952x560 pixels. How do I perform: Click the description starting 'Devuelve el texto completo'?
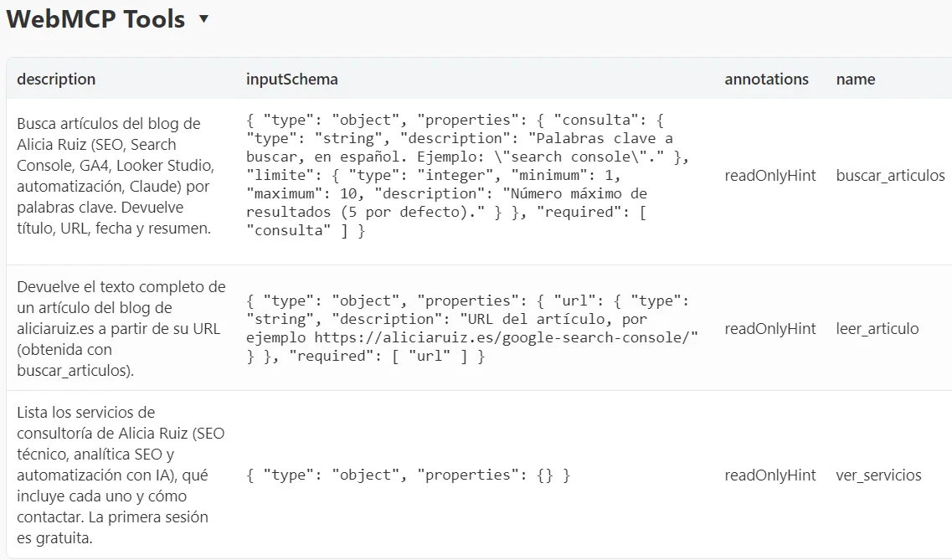pyautogui.click(x=121, y=328)
